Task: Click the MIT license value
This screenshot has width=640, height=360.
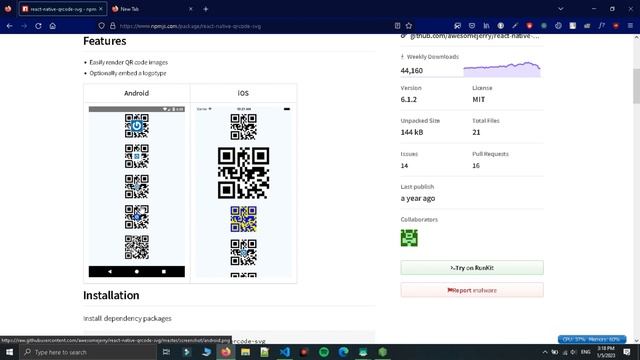Action: click(x=478, y=99)
